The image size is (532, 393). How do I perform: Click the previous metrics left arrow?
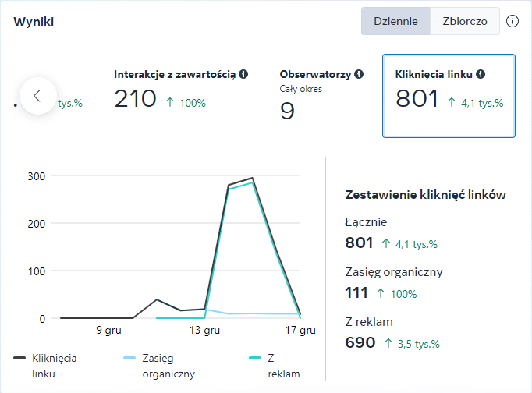(x=37, y=96)
